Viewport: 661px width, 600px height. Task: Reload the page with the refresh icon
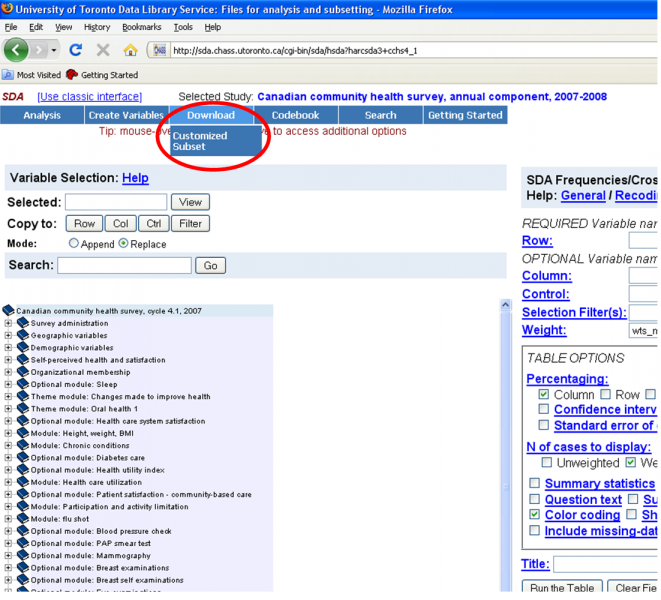(76, 49)
